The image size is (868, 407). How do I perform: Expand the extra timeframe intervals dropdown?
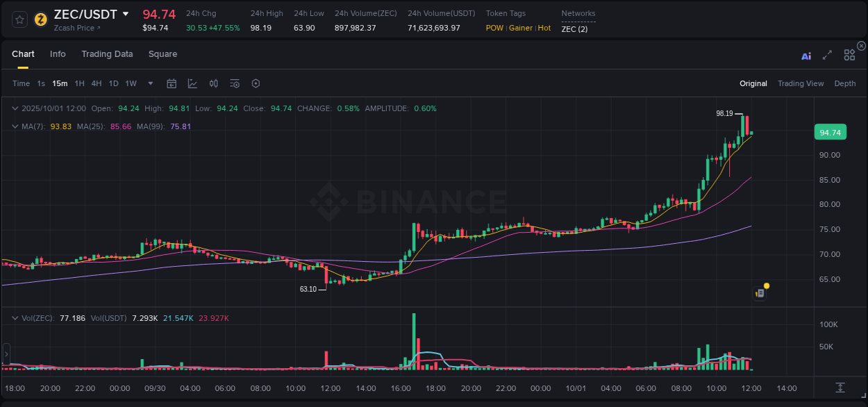pos(149,83)
